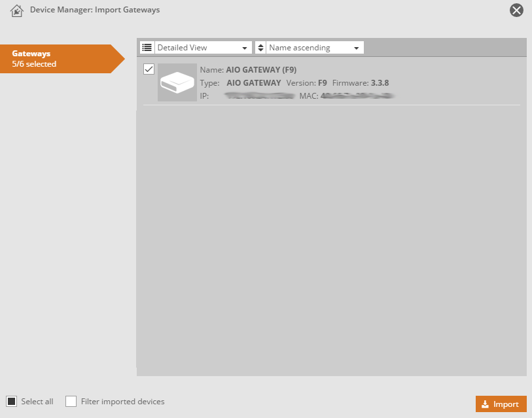Toggle the Select all checkbox
Image resolution: width=532 pixels, height=418 pixels.
(12, 402)
